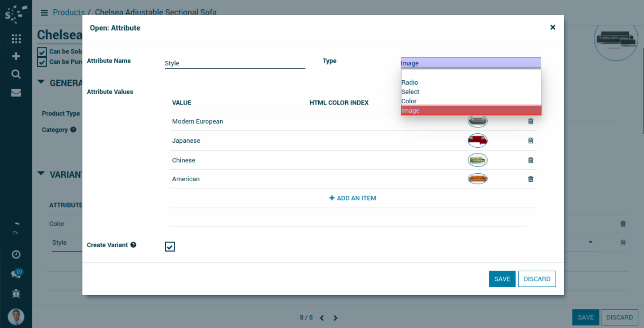
Task: Select Radio option in Type list
Action: click(x=410, y=82)
